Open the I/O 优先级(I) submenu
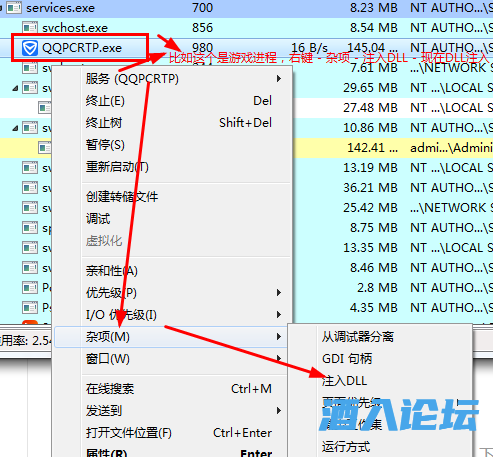 [x=172, y=315]
